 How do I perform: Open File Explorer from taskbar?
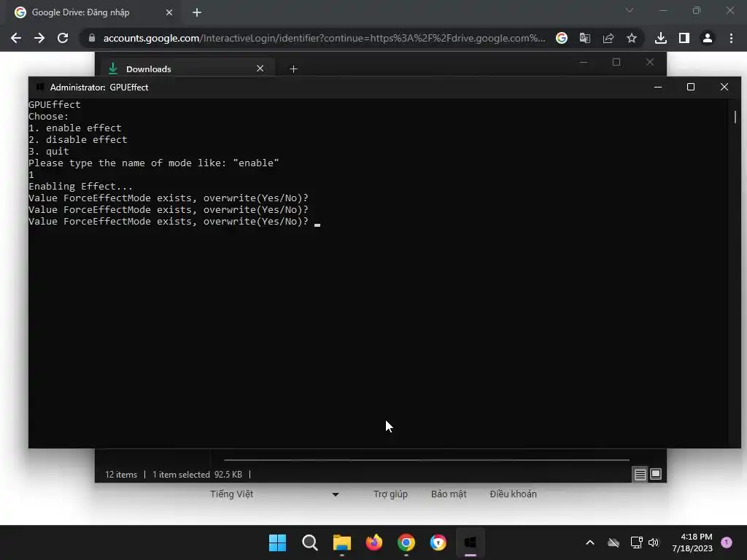pyautogui.click(x=341, y=542)
